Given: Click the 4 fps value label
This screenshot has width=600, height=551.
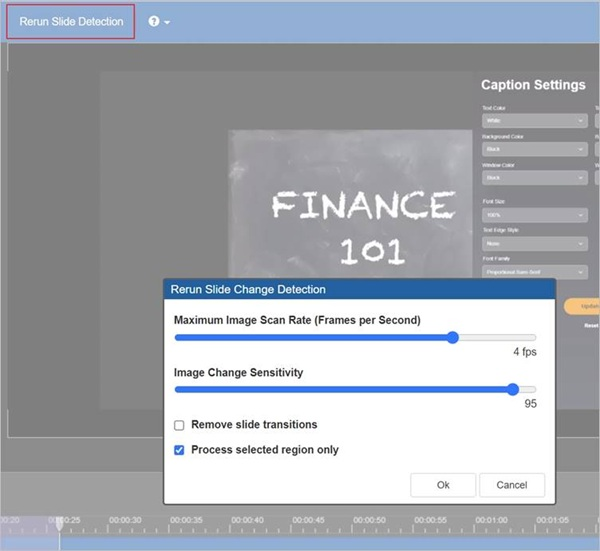Looking at the screenshot, I should [525, 352].
